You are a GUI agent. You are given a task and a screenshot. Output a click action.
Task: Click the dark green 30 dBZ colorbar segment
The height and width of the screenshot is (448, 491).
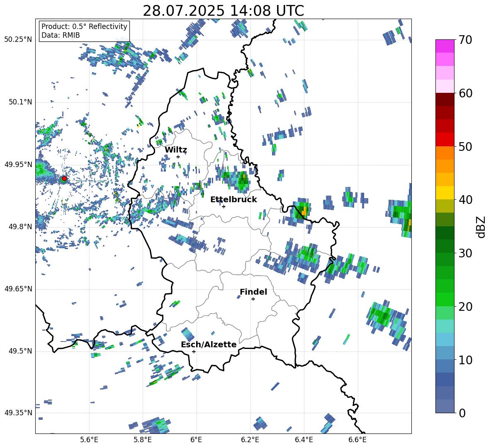pos(445,246)
